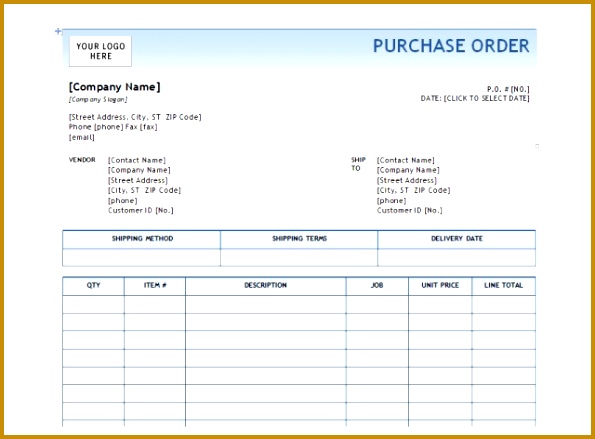Click the [Street Address, City, ST ZIP Code] line
This screenshot has width=595, height=439.
(135, 117)
